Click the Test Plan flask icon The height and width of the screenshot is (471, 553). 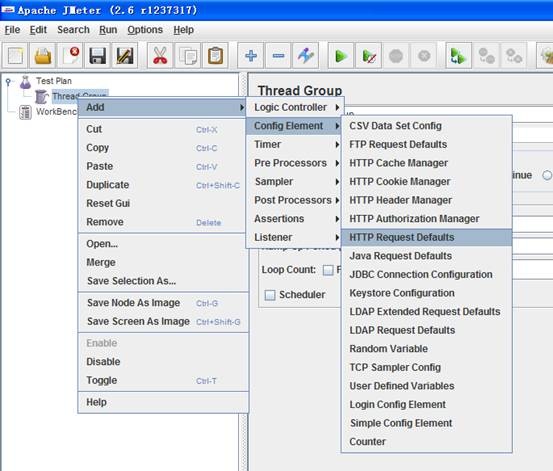pyautogui.click(x=25, y=82)
